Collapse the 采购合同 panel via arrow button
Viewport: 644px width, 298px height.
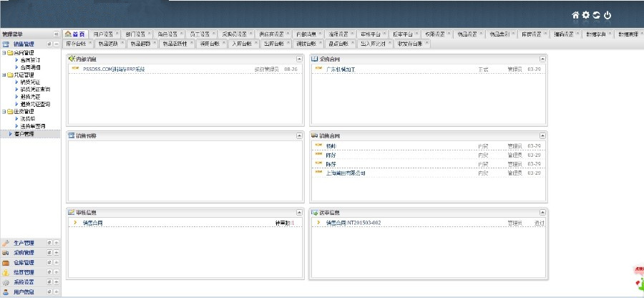[x=542, y=59]
